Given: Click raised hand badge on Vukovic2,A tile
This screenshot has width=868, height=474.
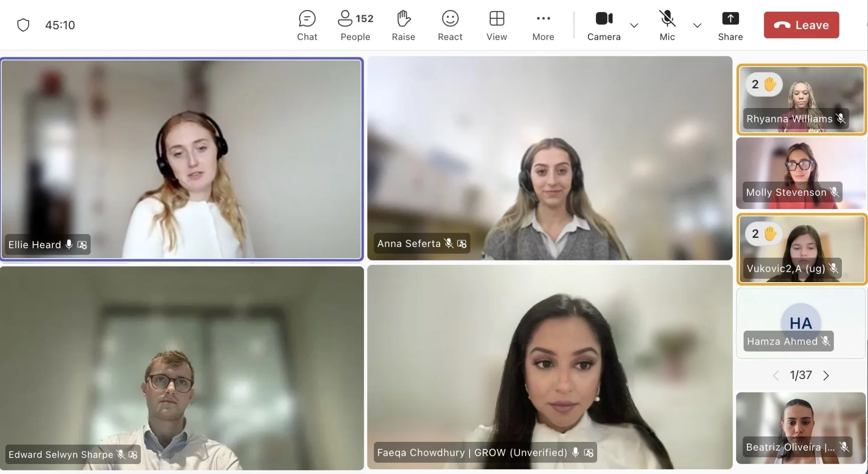Looking at the screenshot, I should 764,234.
